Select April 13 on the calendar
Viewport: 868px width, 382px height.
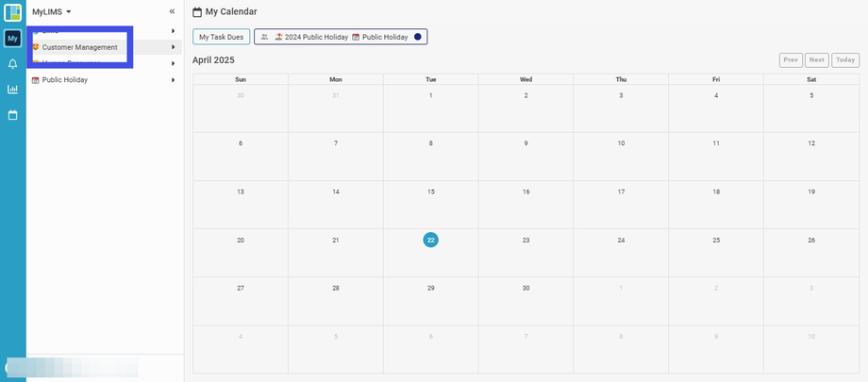241,205
